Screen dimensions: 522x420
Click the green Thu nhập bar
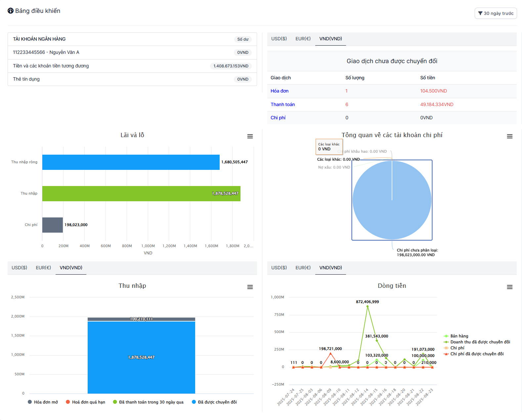pos(141,194)
